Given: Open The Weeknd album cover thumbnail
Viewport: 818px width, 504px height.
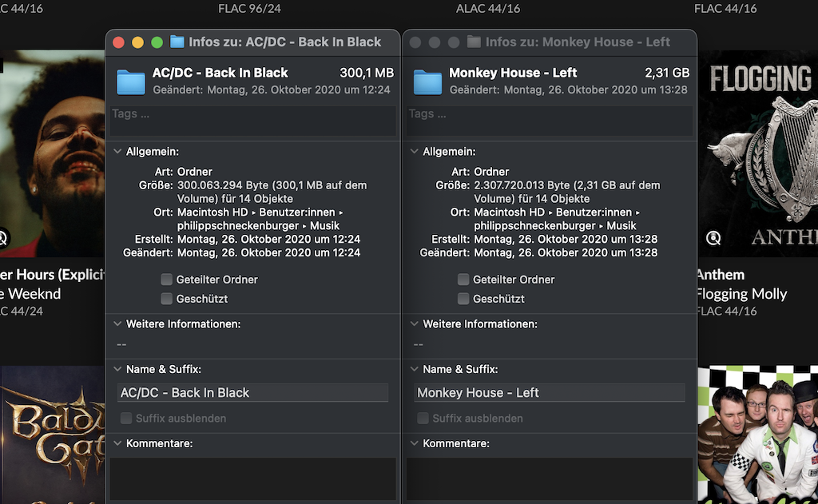Looking at the screenshot, I should (x=52, y=153).
